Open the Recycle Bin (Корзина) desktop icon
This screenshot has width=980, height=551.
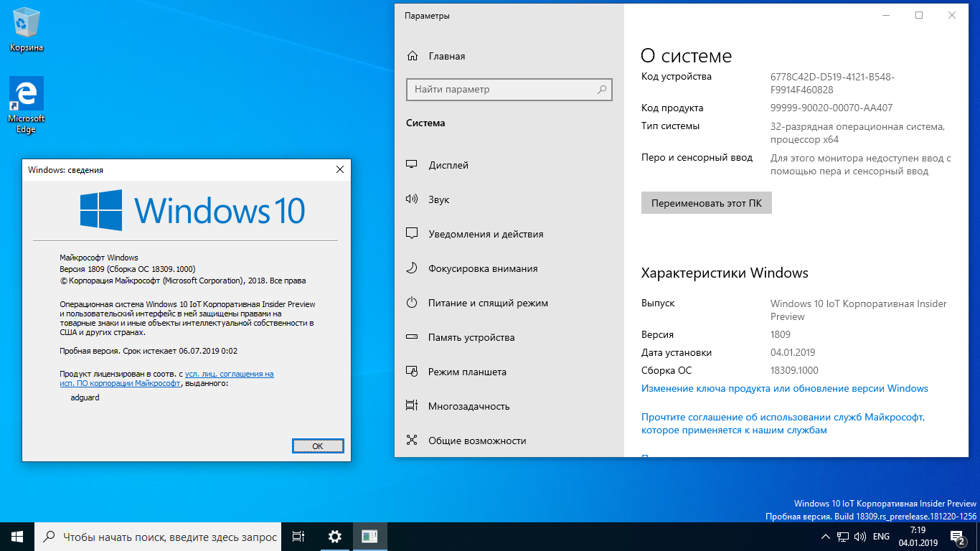pyautogui.click(x=27, y=30)
